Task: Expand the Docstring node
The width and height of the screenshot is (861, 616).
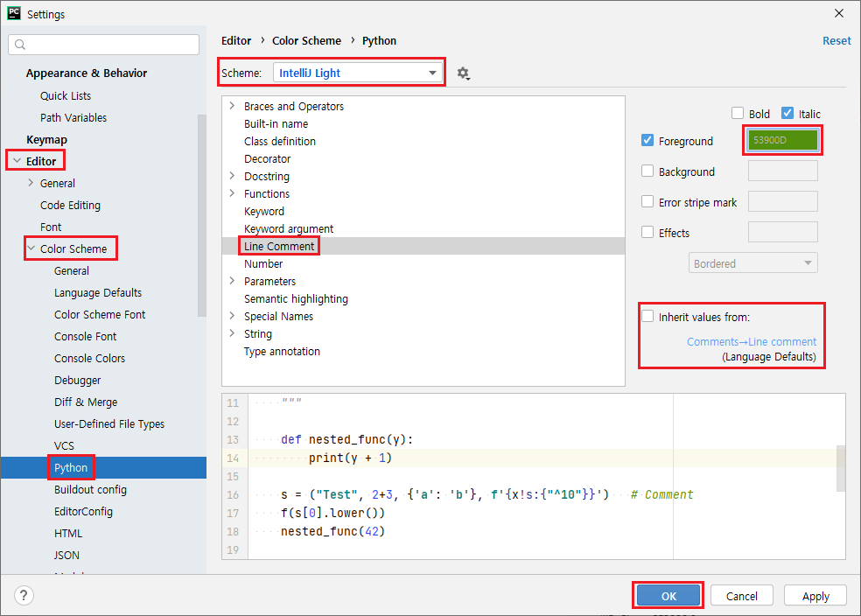Action: [x=232, y=176]
